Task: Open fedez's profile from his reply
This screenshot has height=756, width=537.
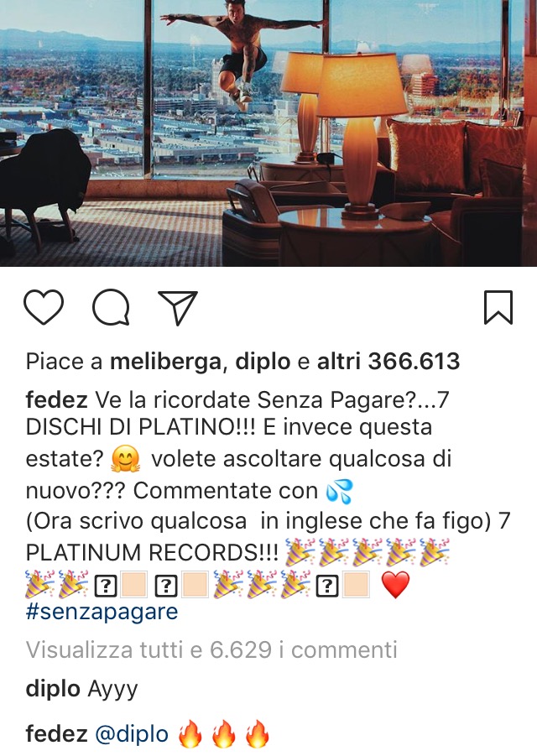Action: pyautogui.click(x=56, y=734)
